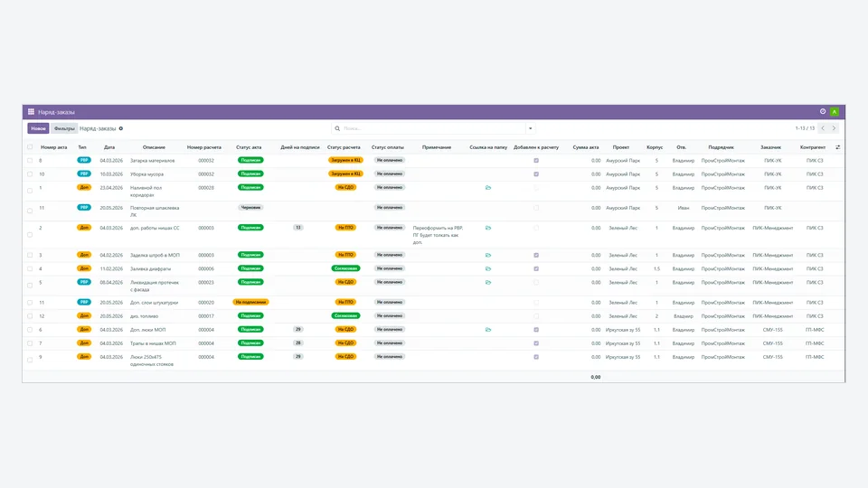Click На СДО badge in Ликвидация протечек row
868x488 pixels.
pos(345,282)
